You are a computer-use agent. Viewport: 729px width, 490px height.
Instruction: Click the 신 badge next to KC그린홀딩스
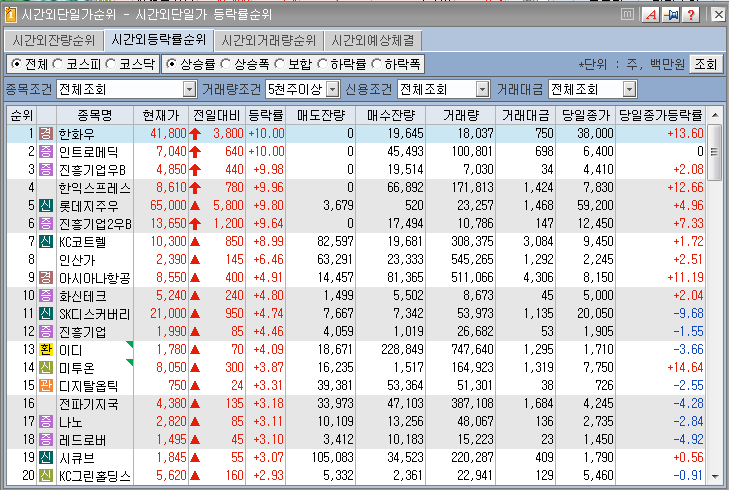[x=46, y=476]
